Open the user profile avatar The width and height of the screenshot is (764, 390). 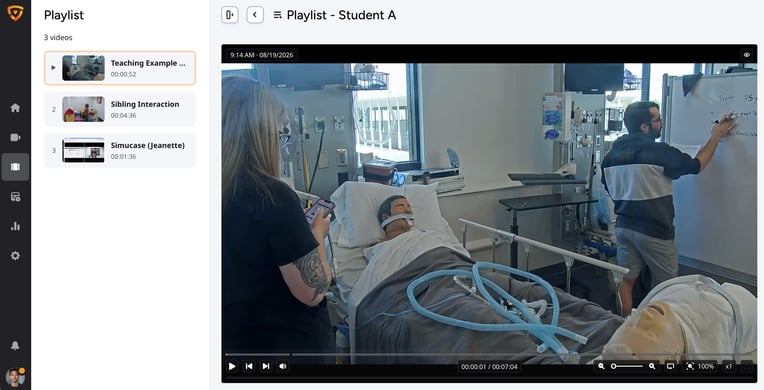(15, 377)
